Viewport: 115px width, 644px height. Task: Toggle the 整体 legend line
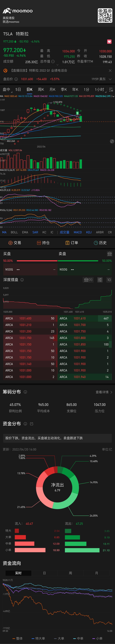pyautogui.click(x=18, y=639)
